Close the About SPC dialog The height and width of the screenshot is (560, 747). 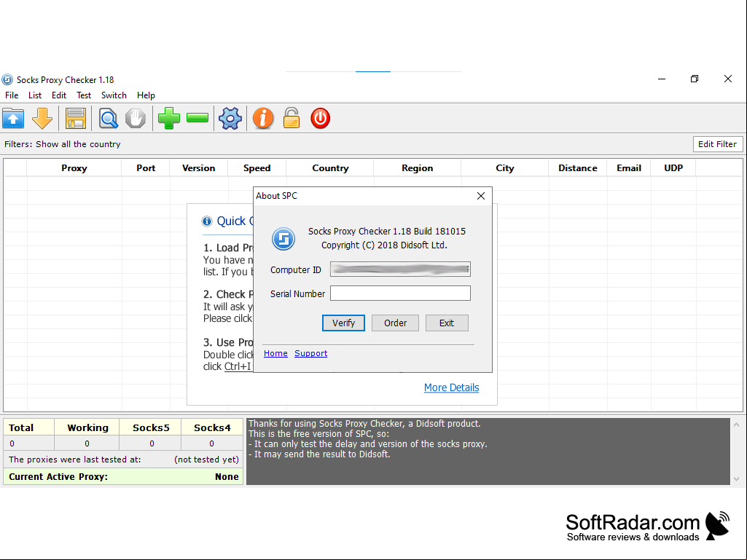click(481, 196)
